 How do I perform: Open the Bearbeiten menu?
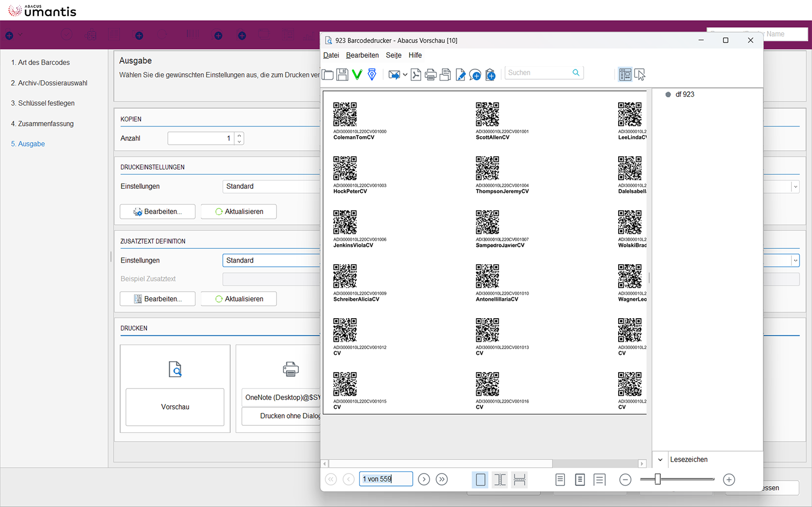[362, 55]
